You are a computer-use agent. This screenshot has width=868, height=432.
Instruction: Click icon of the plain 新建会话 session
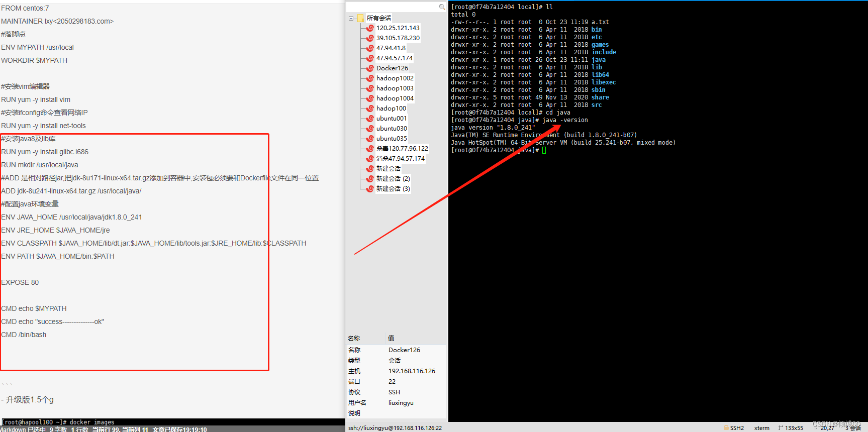370,169
